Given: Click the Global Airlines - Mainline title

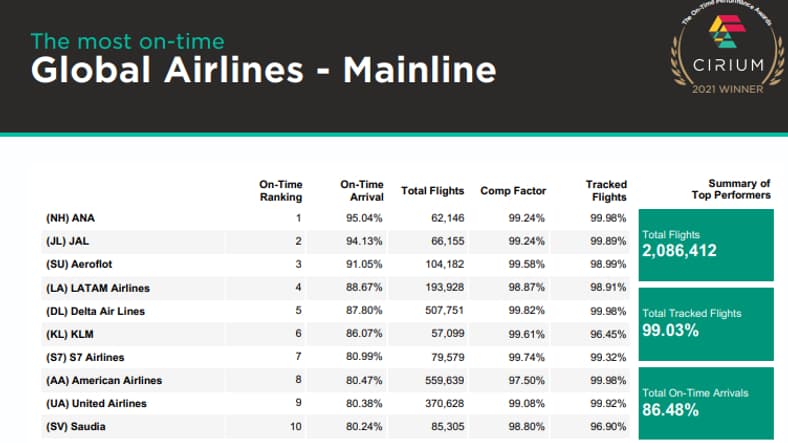Looking at the screenshot, I should click(x=263, y=70).
